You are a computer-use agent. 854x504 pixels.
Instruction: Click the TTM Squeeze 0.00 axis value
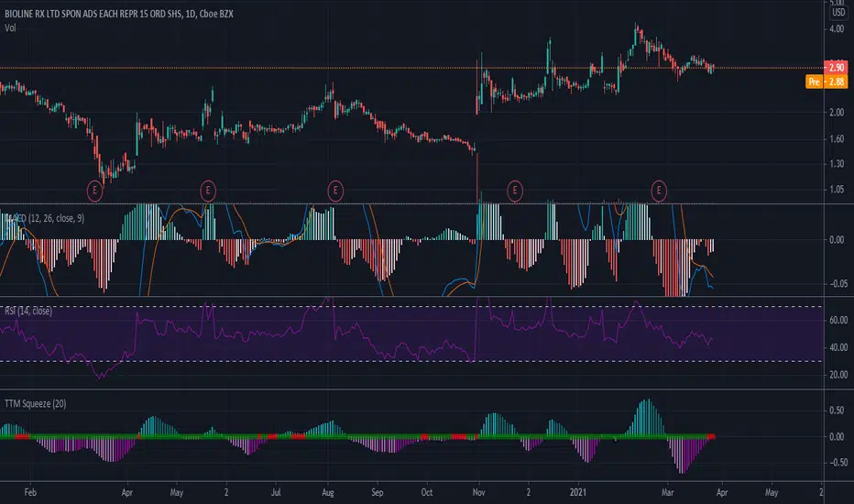837,436
